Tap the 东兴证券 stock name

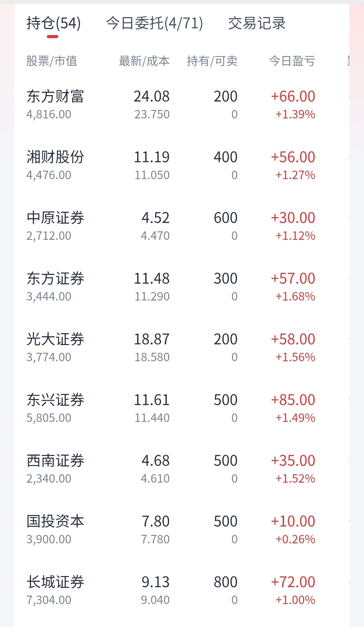(x=55, y=400)
